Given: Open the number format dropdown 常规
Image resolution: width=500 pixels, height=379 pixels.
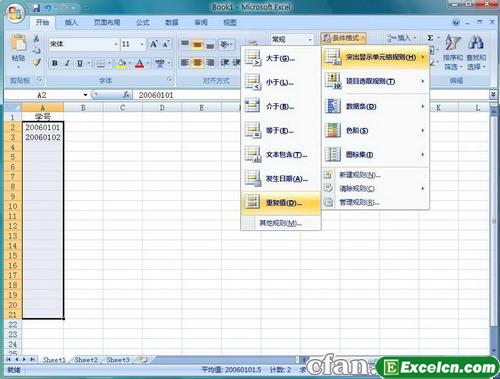Looking at the screenshot, I should tap(310, 40).
